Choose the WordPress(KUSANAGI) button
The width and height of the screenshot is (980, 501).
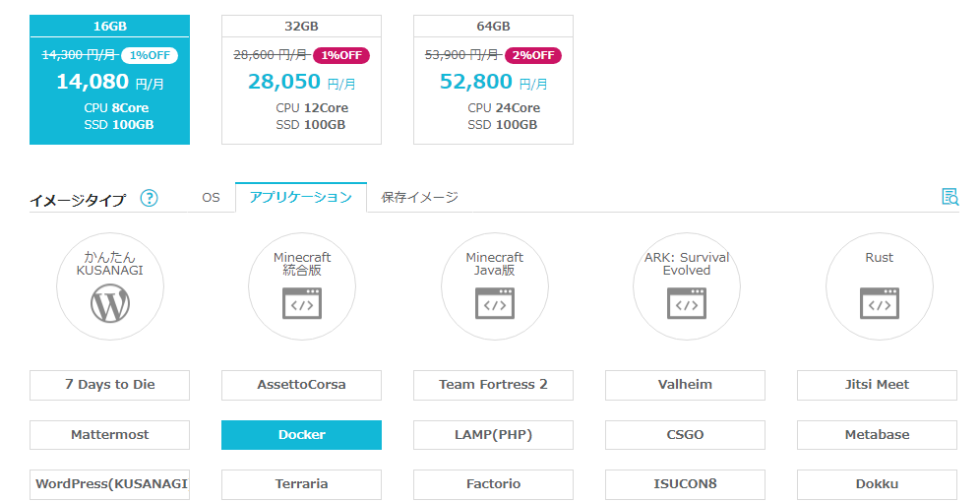110,484
